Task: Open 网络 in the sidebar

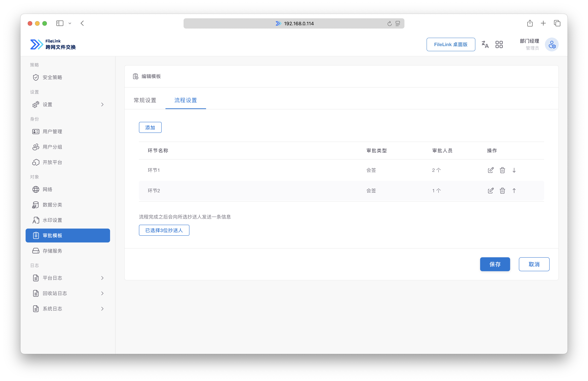Action: tap(68, 189)
